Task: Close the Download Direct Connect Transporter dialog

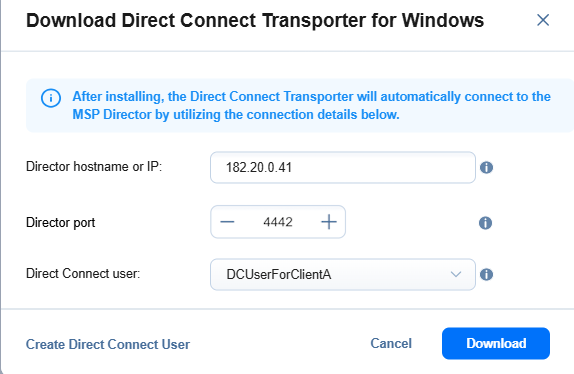Action: coord(543,20)
